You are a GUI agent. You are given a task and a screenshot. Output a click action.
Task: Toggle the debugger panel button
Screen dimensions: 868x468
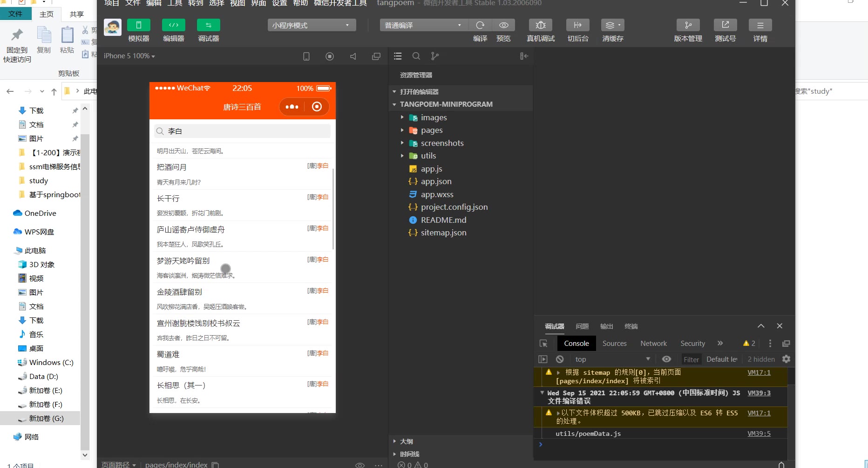coord(208,25)
